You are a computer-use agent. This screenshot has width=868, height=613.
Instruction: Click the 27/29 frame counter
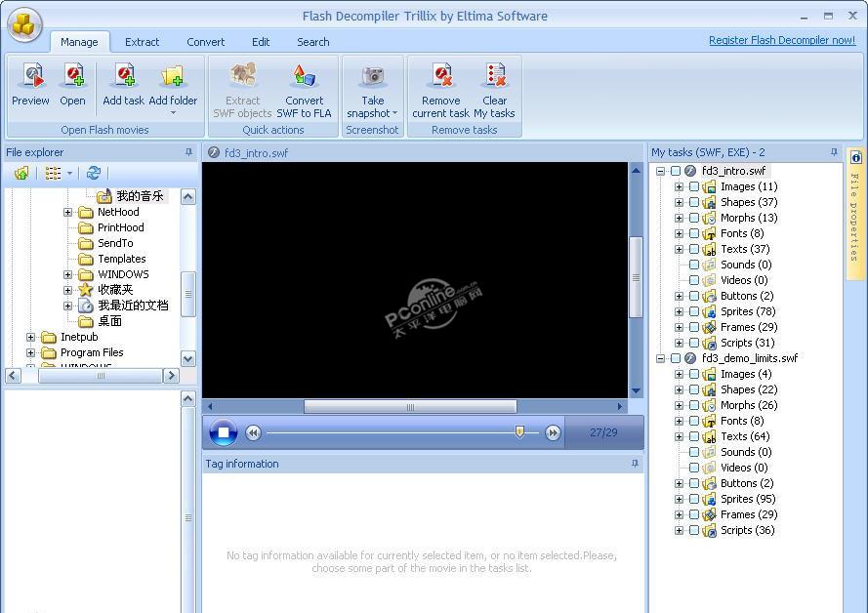coord(603,432)
